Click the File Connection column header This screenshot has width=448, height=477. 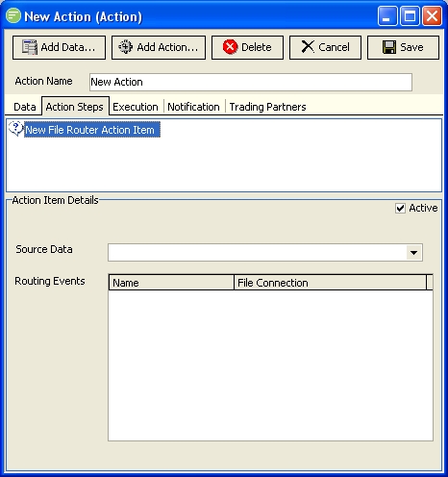click(x=331, y=283)
